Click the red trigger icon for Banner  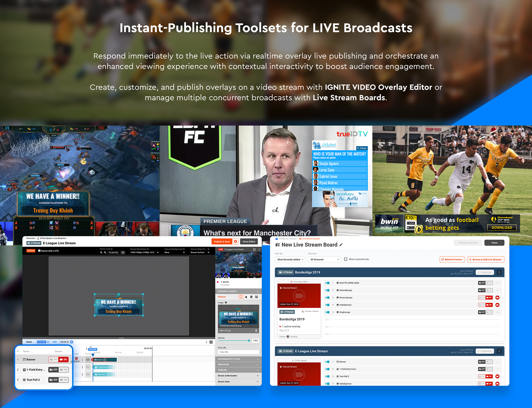pos(76,359)
